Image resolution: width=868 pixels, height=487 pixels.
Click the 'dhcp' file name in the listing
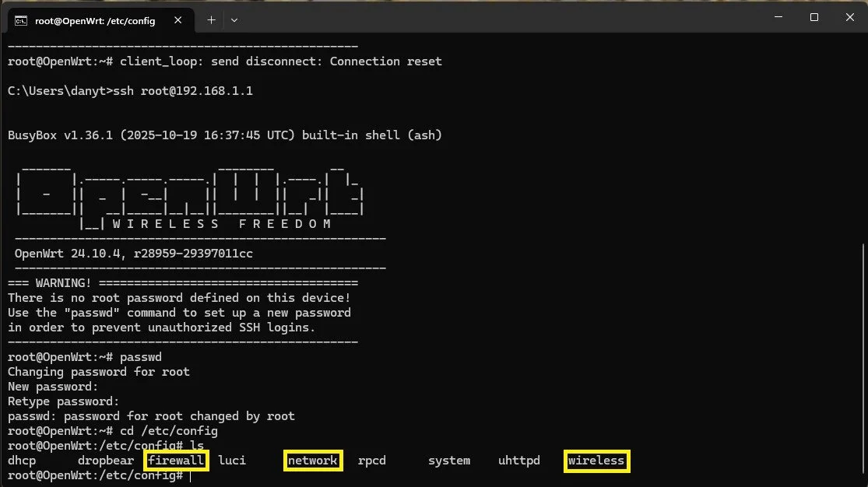22,461
